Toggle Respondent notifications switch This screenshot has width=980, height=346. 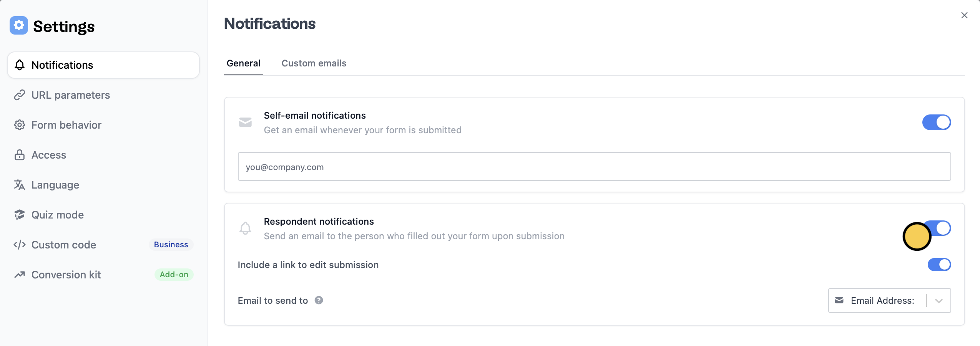pos(937,228)
